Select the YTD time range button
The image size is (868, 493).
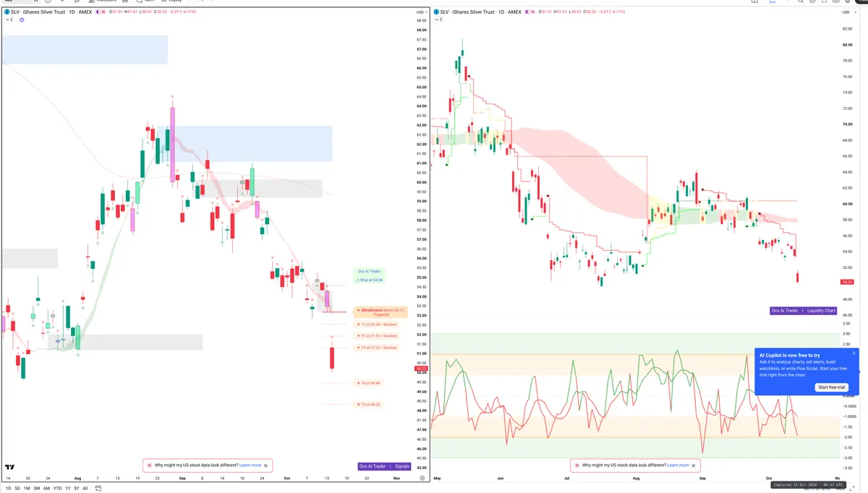pos(57,489)
